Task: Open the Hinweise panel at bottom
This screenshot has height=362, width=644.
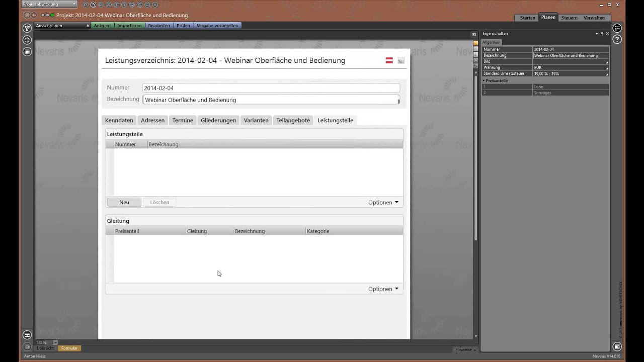Action: (465, 349)
